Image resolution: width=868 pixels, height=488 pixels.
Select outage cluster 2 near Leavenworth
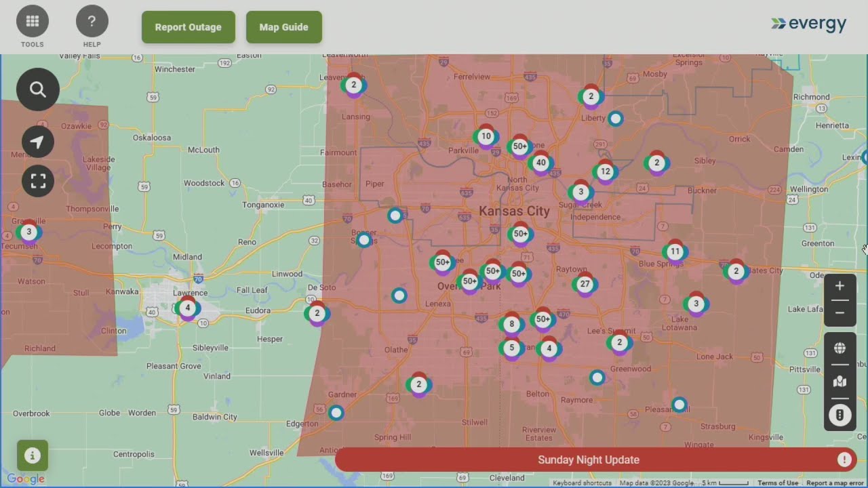pos(353,85)
